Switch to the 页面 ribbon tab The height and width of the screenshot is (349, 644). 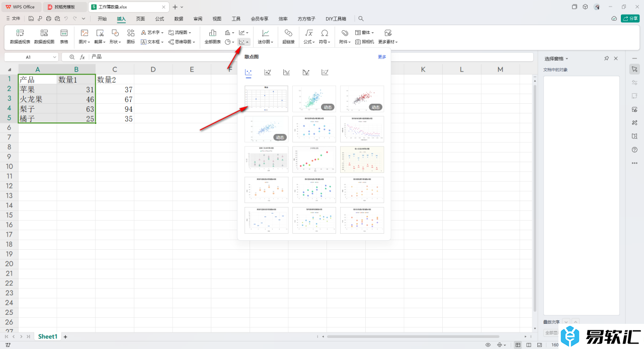[x=140, y=19]
